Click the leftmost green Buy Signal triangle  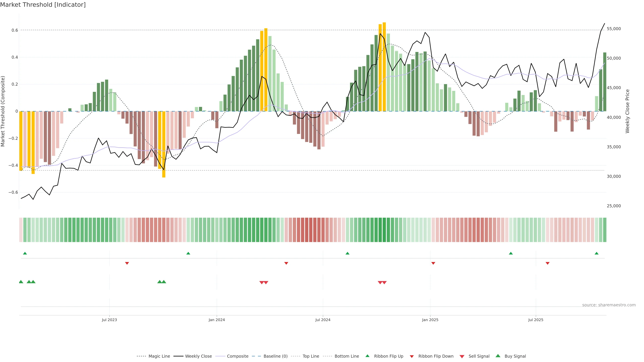pyautogui.click(x=21, y=282)
